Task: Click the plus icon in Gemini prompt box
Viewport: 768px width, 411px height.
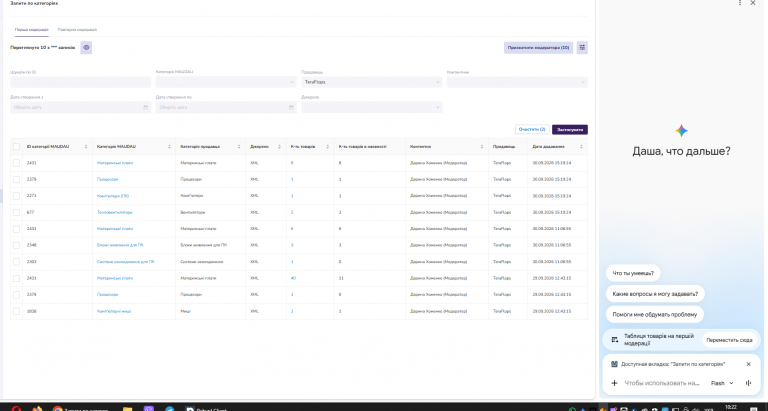Action: click(x=614, y=383)
